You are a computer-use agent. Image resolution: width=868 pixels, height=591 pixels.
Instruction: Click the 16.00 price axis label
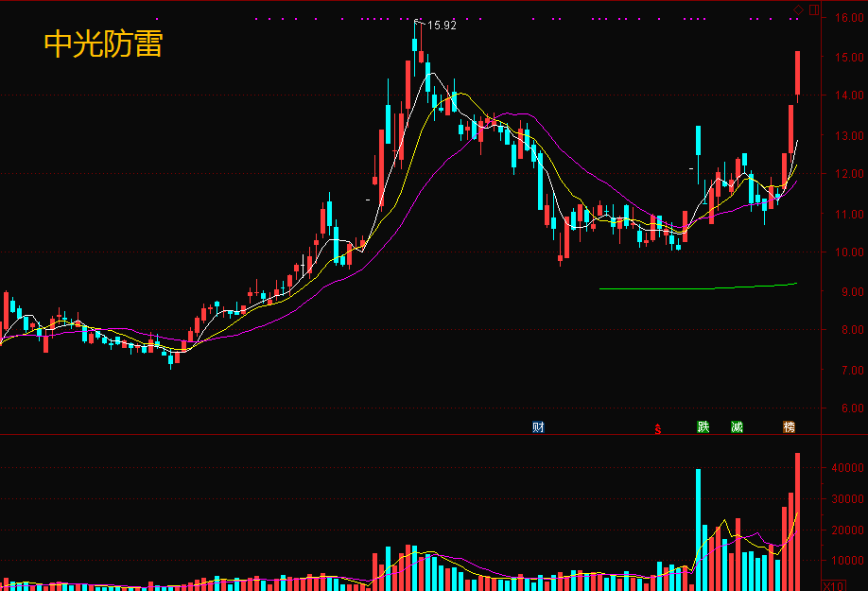(x=847, y=17)
